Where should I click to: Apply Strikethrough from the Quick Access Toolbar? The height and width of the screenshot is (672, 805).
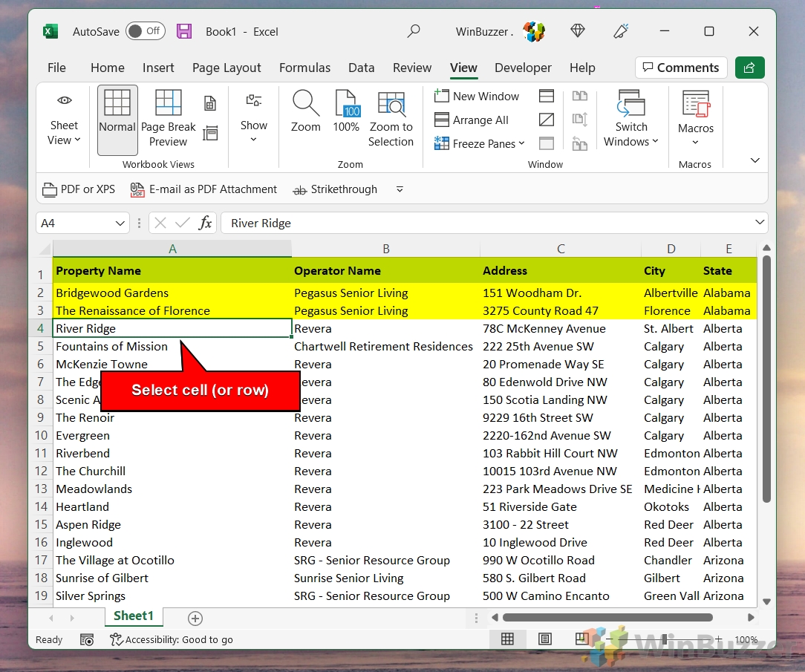point(335,189)
